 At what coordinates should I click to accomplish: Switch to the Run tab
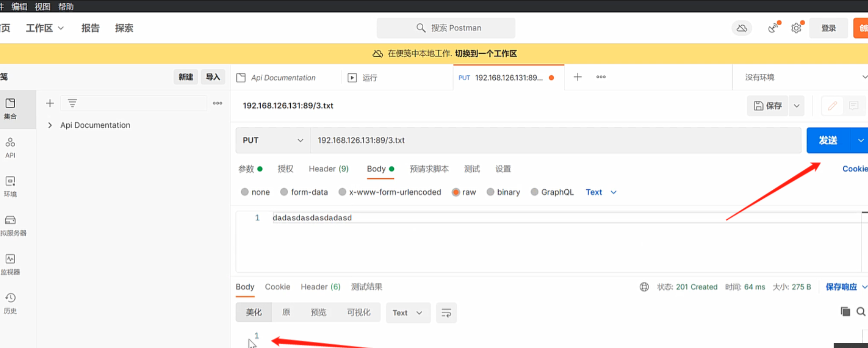click(x=369, y=77)
